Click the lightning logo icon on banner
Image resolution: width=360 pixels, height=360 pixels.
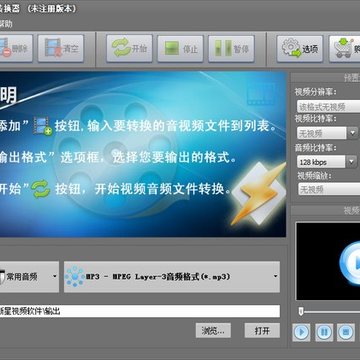259,194
